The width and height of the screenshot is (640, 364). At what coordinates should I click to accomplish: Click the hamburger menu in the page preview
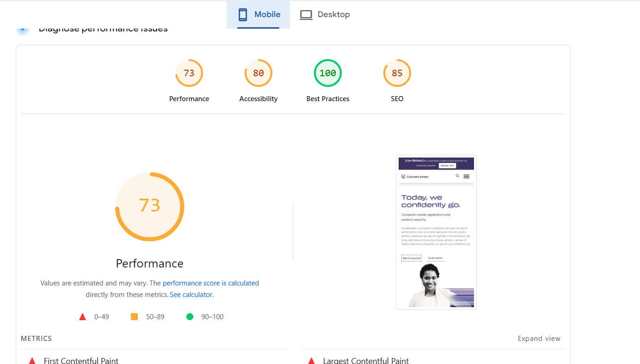466,176
